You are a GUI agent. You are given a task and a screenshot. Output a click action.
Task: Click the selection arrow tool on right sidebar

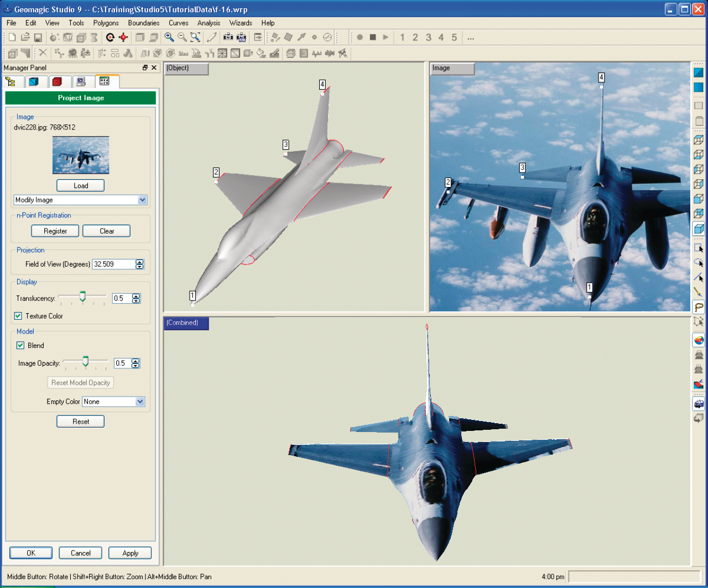coord(699,248)
